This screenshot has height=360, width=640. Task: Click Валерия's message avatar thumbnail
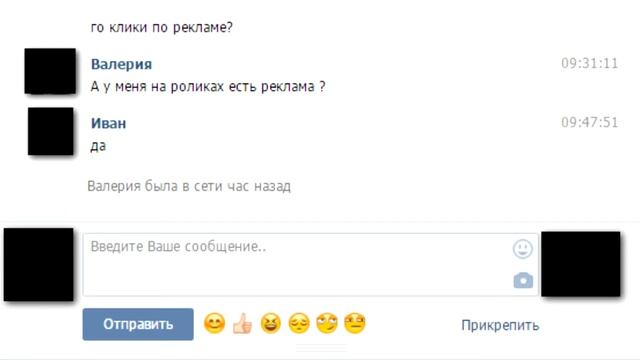point(50,71)
